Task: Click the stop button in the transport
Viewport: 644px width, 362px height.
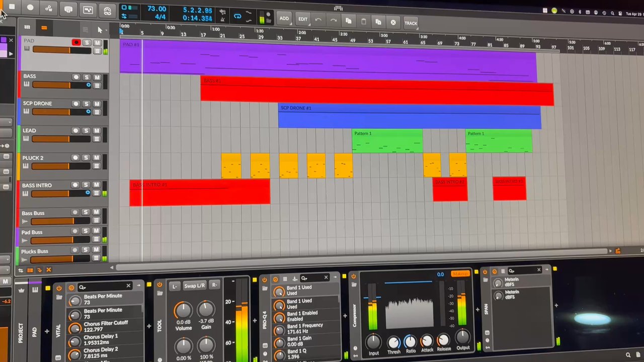Action: [x=12, y=7]
